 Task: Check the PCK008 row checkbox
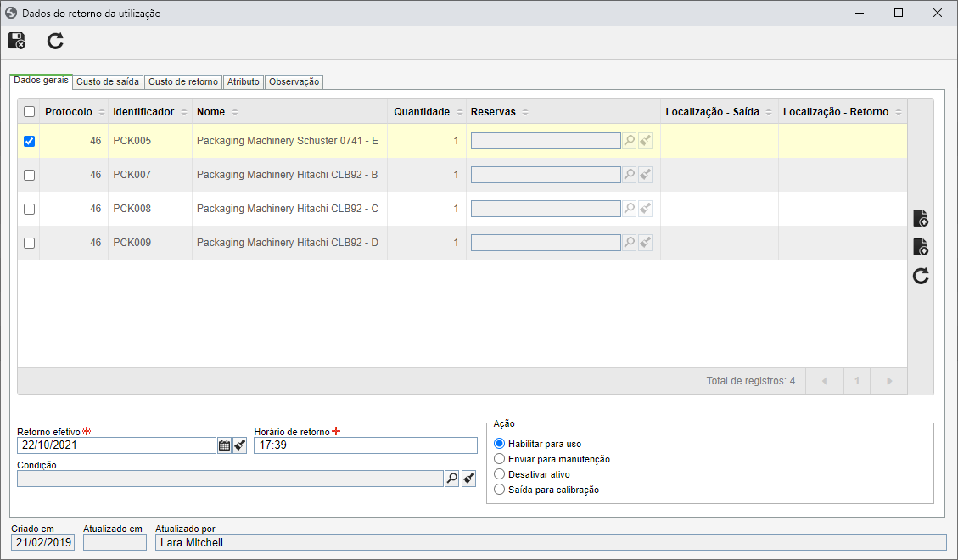30,209
